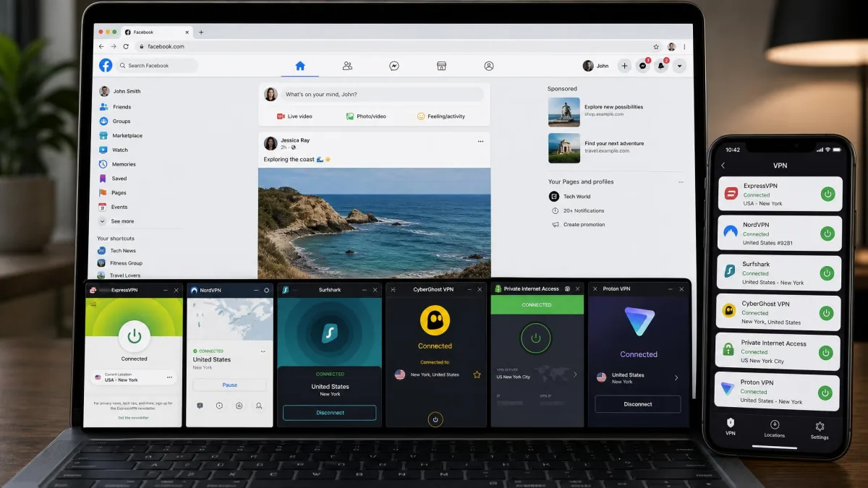Open NordVPN connection options dots
This screenshot has height=488, width=868.
(x=263, y=351)
